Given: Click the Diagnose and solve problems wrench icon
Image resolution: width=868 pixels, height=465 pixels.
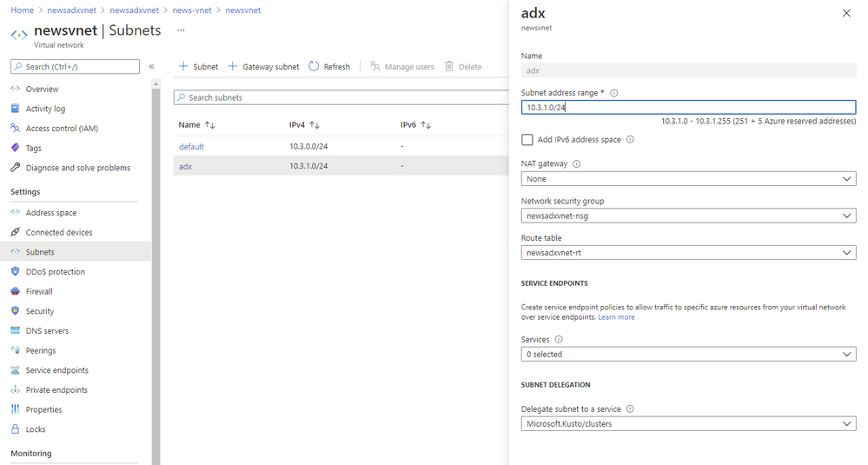Looking at the screenshot, I should coord(15,167).
